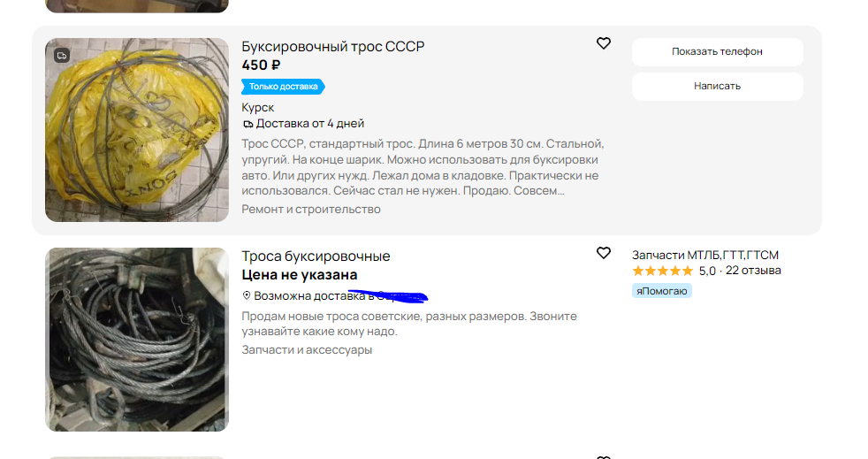The width and height of the screenshot is (868, 459).
Task: Click the 450 ₽ price
Action: coord(261,65)
